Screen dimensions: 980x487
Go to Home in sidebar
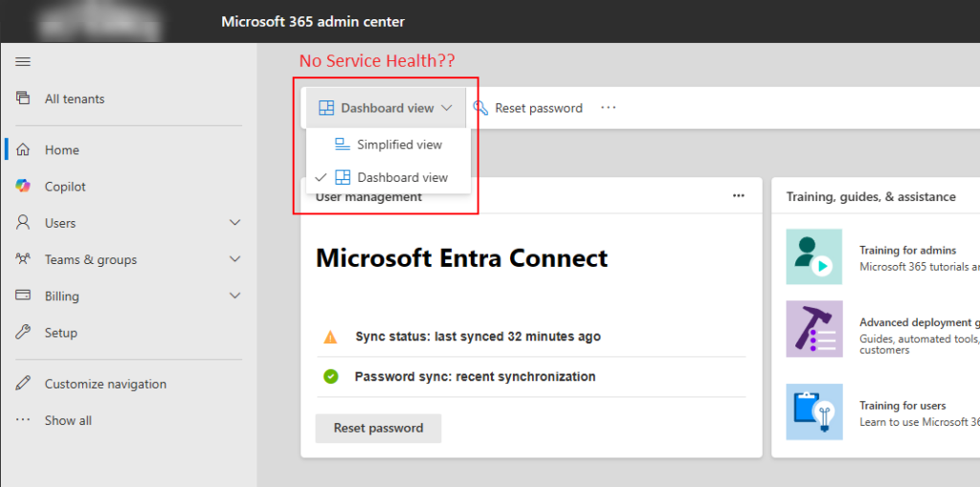[61, 150]
